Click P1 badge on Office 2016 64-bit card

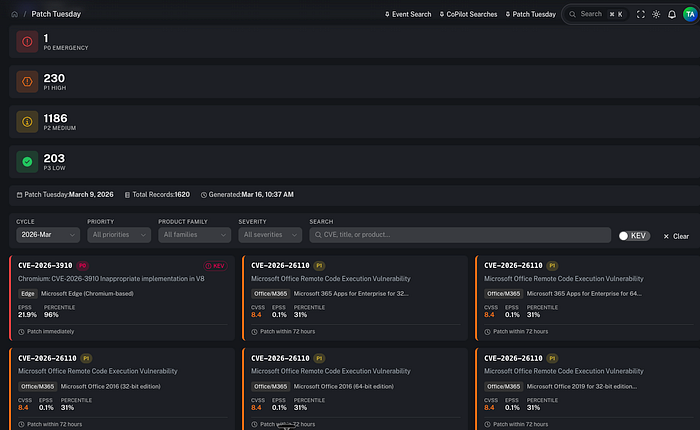tap(319, 359)
